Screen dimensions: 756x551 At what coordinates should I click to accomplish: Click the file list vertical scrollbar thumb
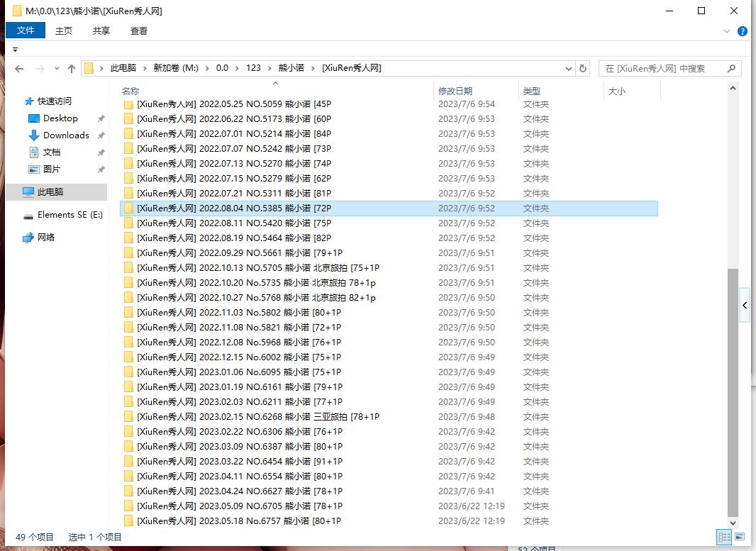coord(733,392)
